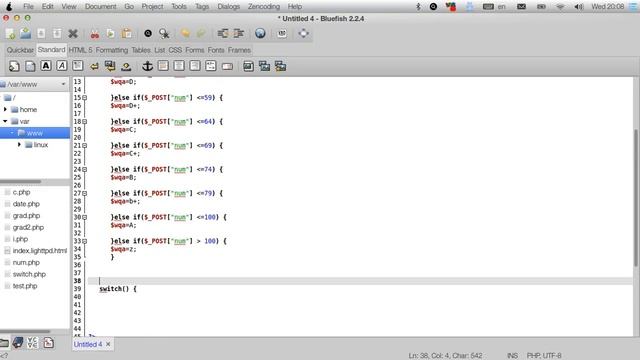Image resolution: width=640 pixels, height=360 pixels.
Task: Indent the selected lines
Action: [x=238, y=33]
